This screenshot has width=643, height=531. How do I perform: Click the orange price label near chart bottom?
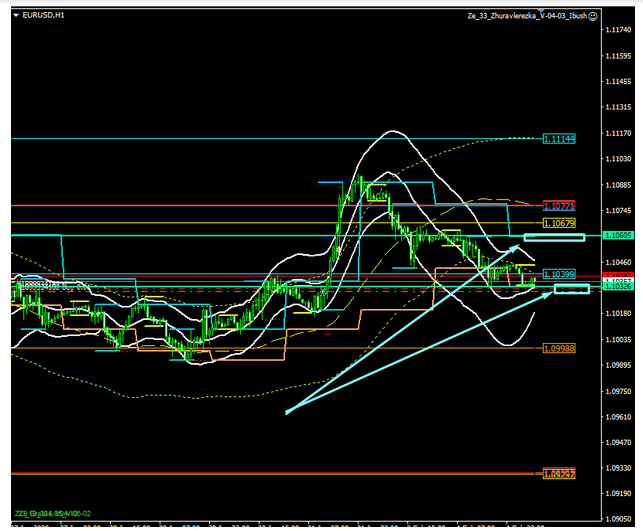[558, 474]
